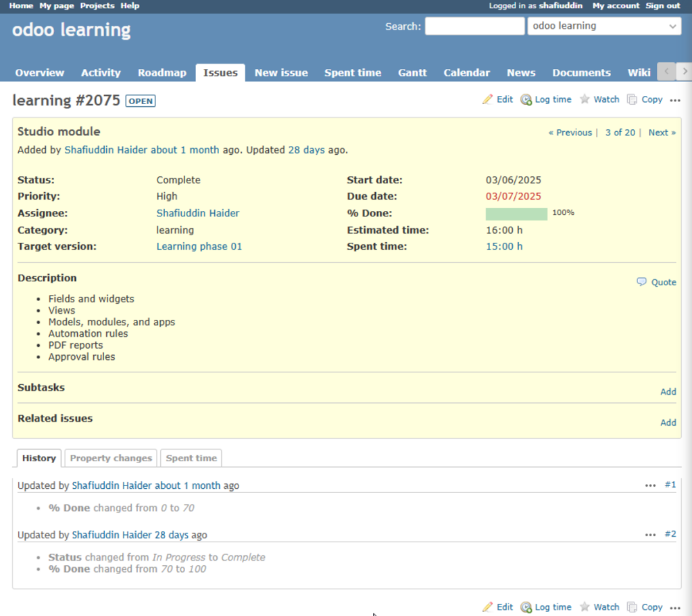The width and height of the screenshot is (692, 616).
Task: Click the left tab-scroll arrow beside Wiki
Action: (x=666, y=71)
